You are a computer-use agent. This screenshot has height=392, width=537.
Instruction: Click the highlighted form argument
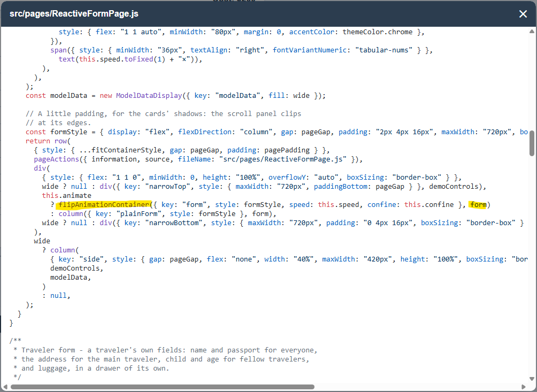pos(478,205)
